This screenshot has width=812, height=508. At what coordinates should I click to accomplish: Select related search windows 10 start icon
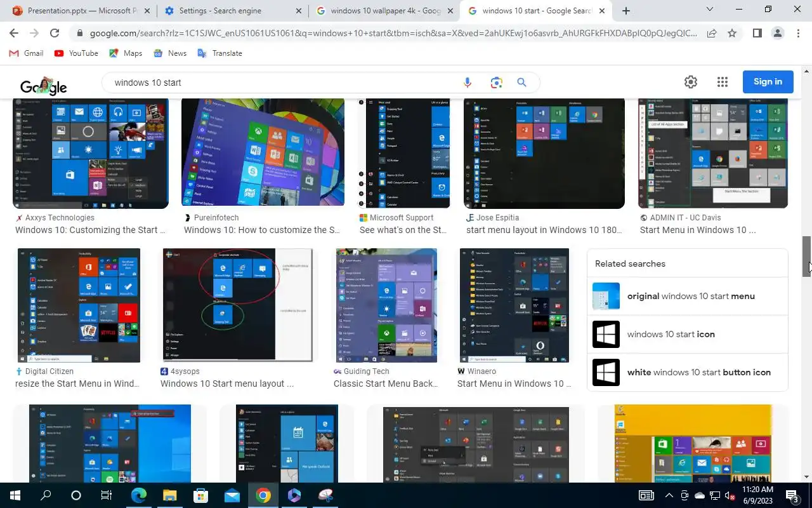[x=688, y=334]
